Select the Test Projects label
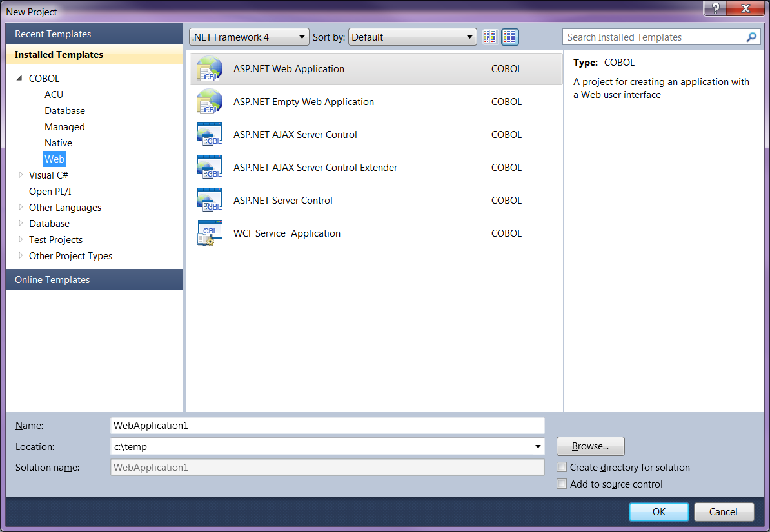Viewport: 770px width, 532px height. click(x=56, y=240)
